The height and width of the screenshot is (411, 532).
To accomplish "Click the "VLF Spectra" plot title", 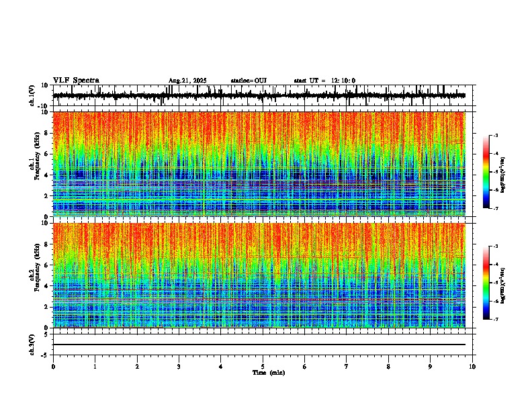I will click(76, 81).
